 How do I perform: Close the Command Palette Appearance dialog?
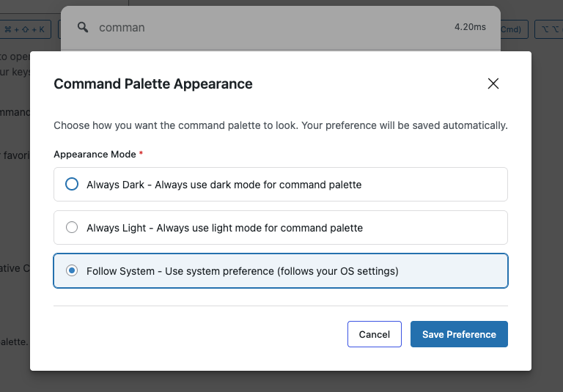point(493,84)
